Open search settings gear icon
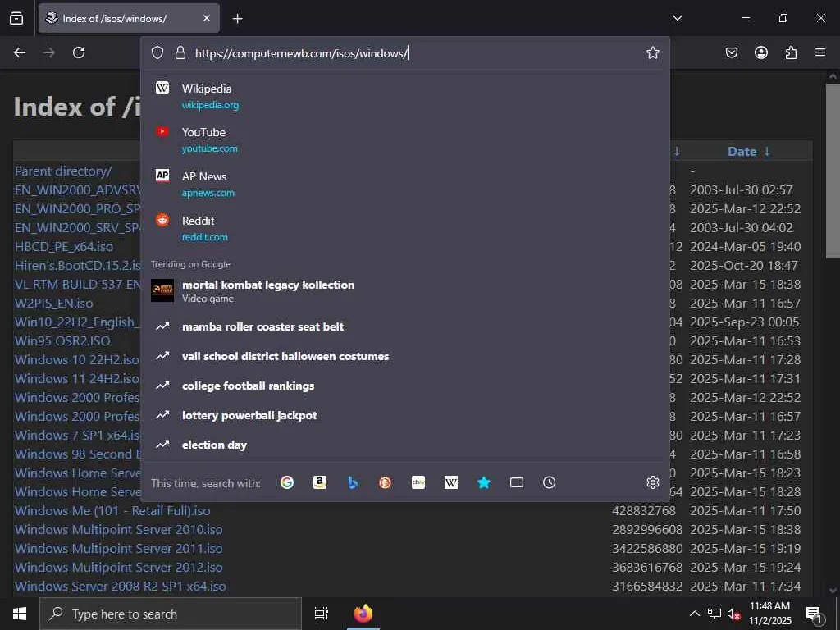 tap(652, 482)
